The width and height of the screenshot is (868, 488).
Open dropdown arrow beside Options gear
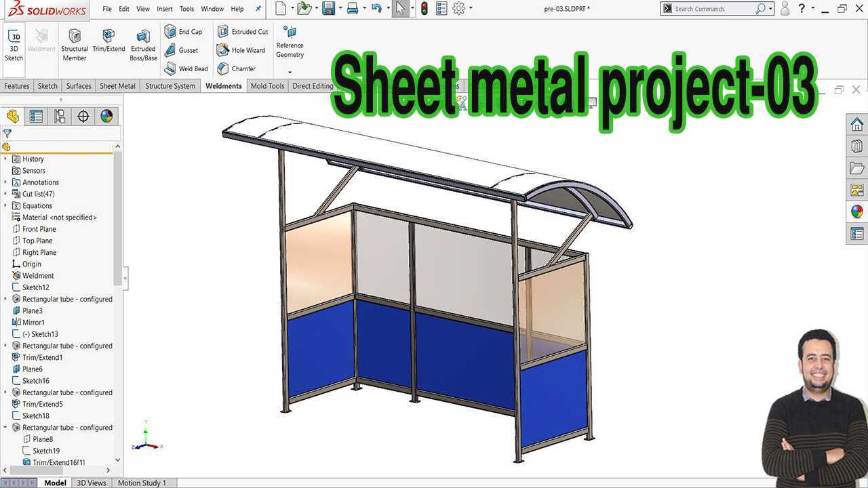tap(471, 9)
